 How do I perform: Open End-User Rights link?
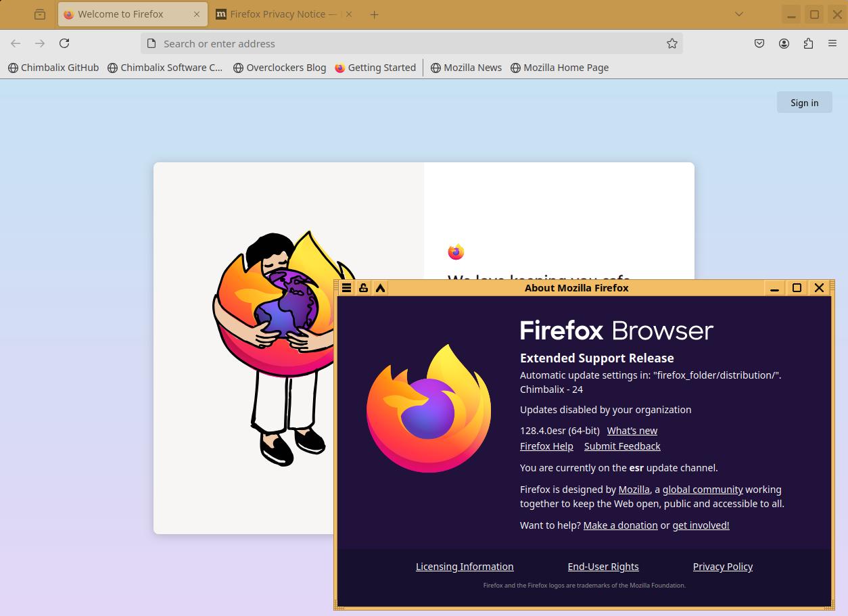coord(603,567)
